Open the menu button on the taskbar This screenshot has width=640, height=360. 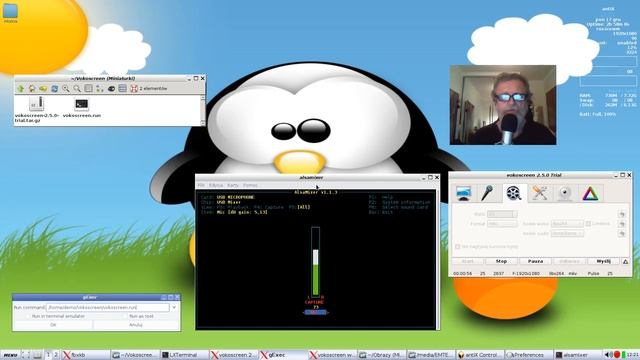(x=10, y=355)
